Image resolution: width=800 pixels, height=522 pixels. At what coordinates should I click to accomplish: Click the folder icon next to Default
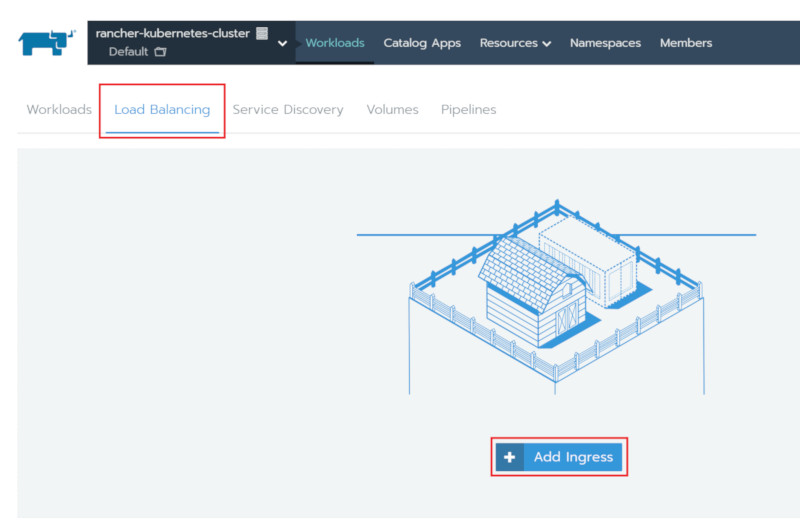(160, 52)
